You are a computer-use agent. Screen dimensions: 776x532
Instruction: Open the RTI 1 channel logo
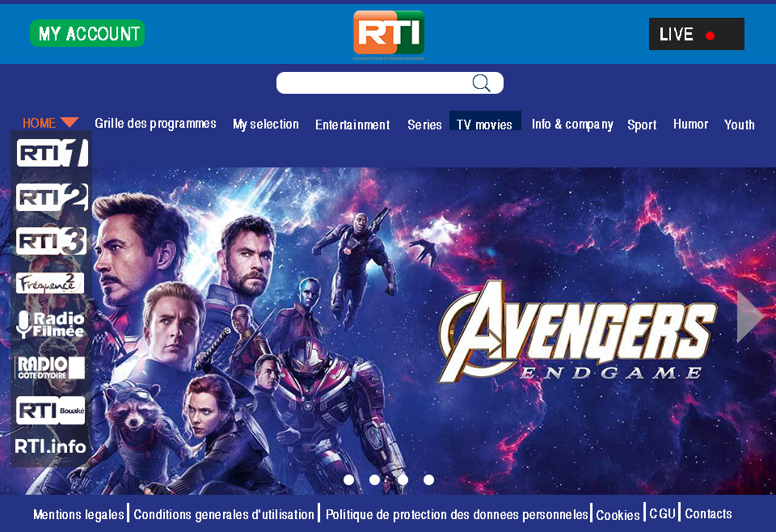click(53, 153)
